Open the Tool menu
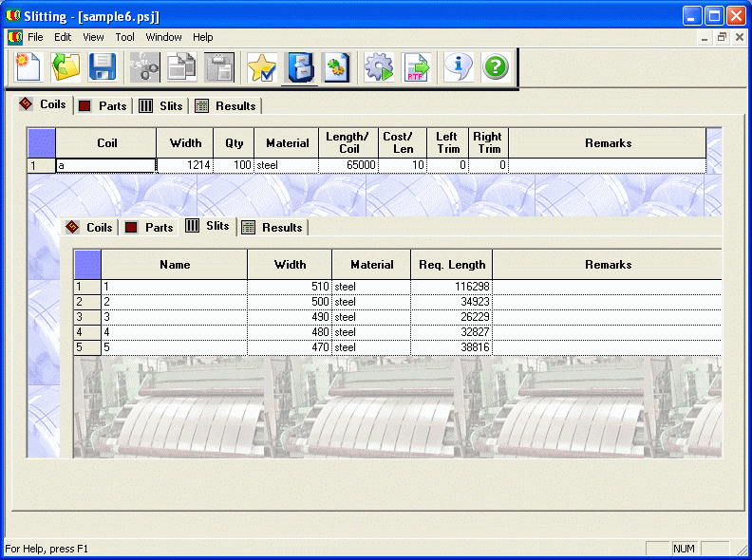752x560 pixels. [124, 37]
